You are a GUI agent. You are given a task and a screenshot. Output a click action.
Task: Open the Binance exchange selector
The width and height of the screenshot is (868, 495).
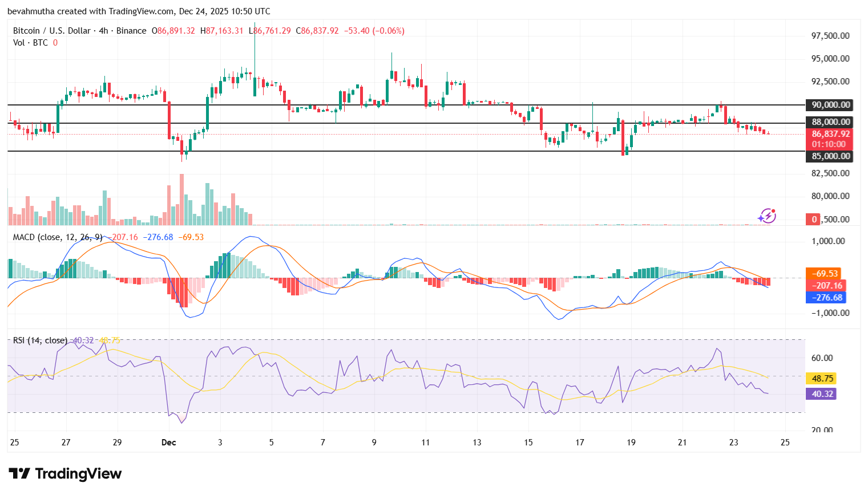130,30
